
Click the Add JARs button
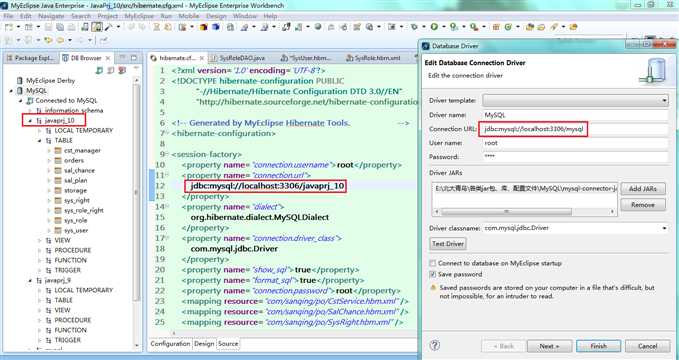tap(643, 189)
